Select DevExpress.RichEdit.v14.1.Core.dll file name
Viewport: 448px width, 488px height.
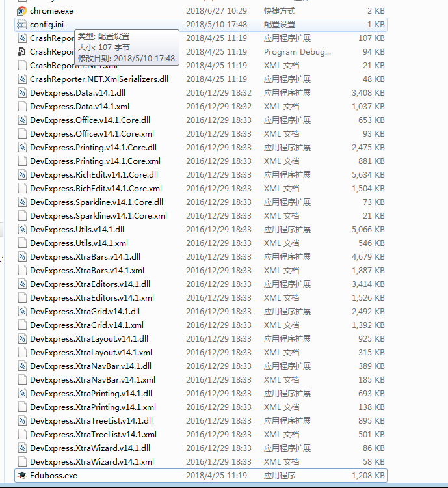(x=94, y=175)
